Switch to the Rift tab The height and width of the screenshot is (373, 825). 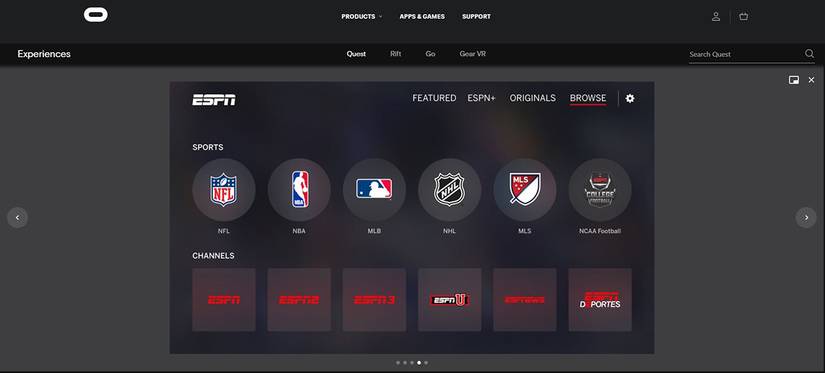(396, 54)
